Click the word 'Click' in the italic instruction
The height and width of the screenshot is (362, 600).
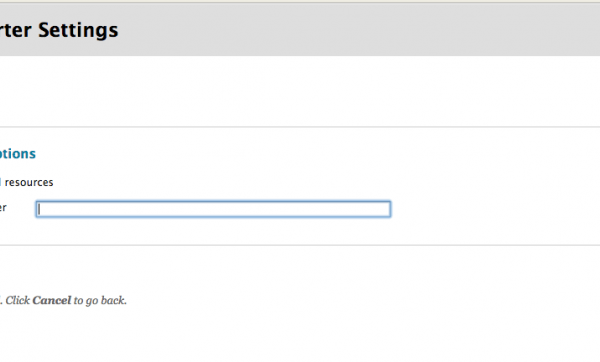click(x=18, y=300)
